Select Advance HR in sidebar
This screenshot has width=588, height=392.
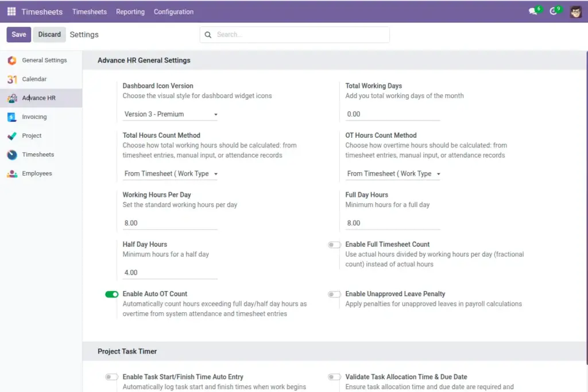tap(41, 98)
